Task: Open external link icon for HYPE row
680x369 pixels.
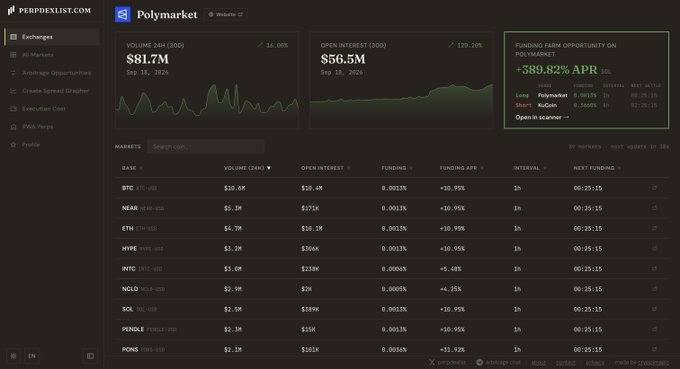Action: 654,248
